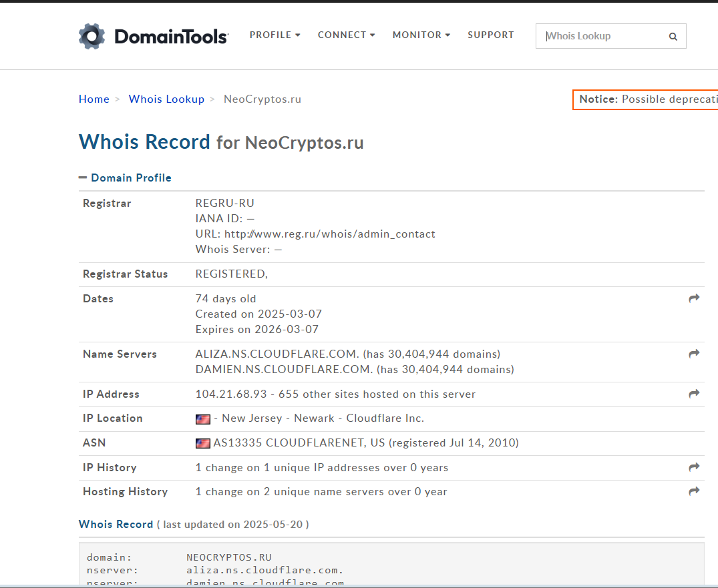The image size is (718, 588).
Task: Click '1 change on 2 unique name servers' text
Action: coord(289,492)
